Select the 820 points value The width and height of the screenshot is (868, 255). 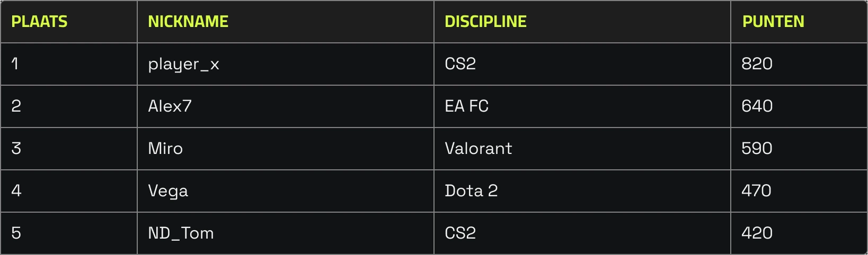pyautogui.click(x=757, y=64)
